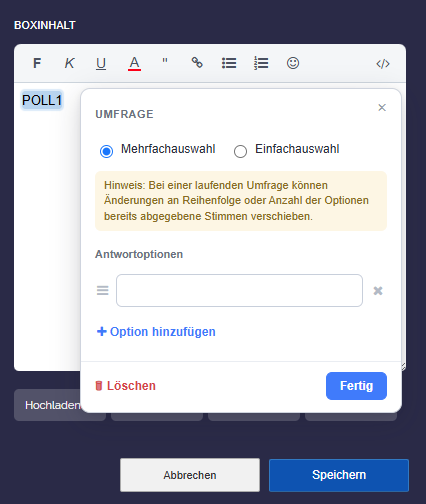Toggle bold formatting with the F icon

point(37,63)
